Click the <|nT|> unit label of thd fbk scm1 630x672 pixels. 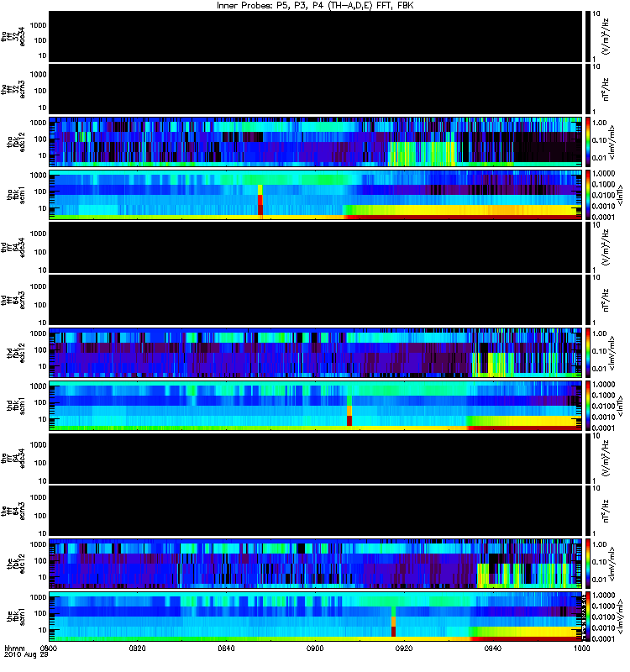[x=620, y=406]
